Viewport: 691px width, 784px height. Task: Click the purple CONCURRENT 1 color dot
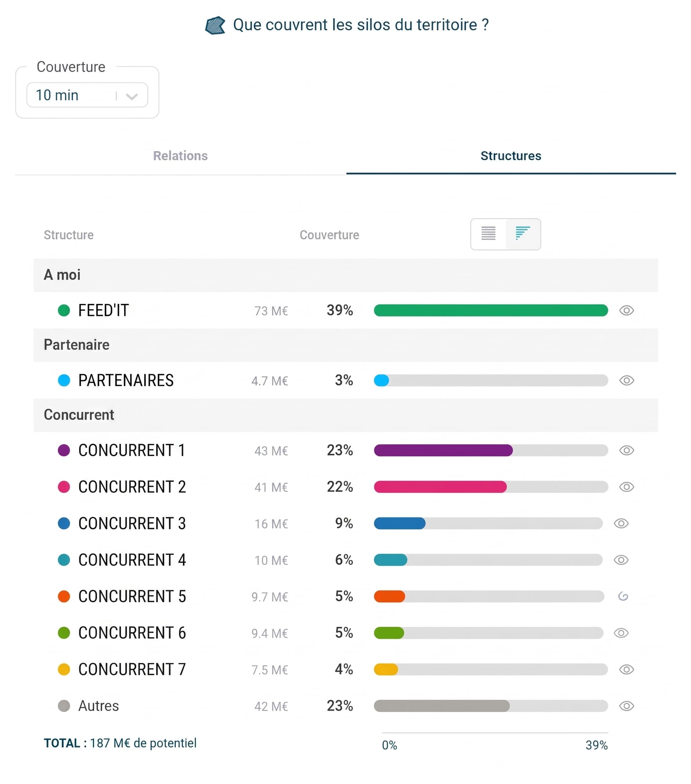pos(64,450)
